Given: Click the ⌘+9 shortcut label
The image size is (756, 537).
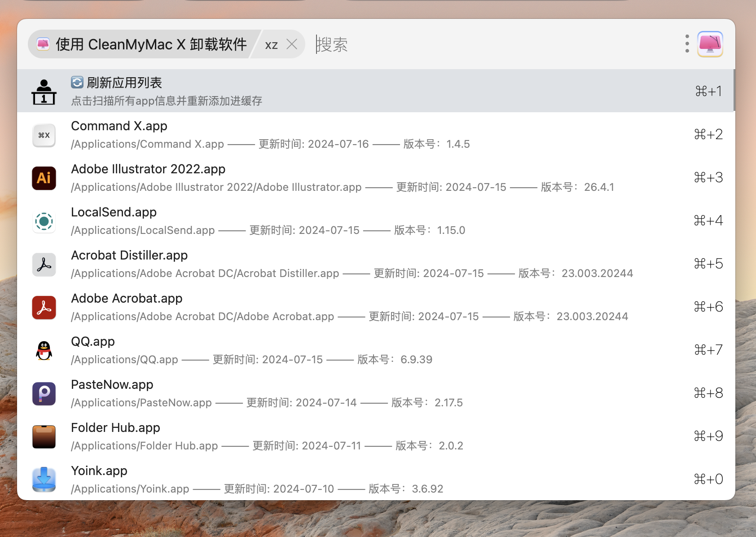Looking at the screenshot, I should (x=708, y=436).
